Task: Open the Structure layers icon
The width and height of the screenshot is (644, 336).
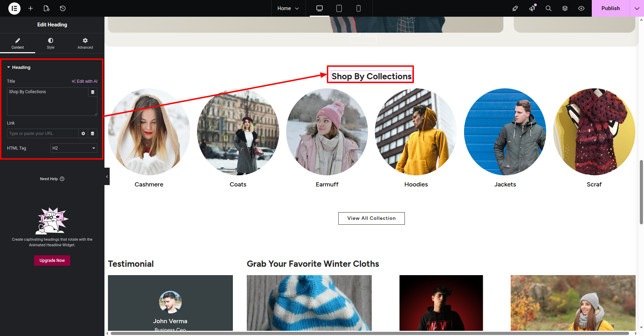Action: pos(565,8)
